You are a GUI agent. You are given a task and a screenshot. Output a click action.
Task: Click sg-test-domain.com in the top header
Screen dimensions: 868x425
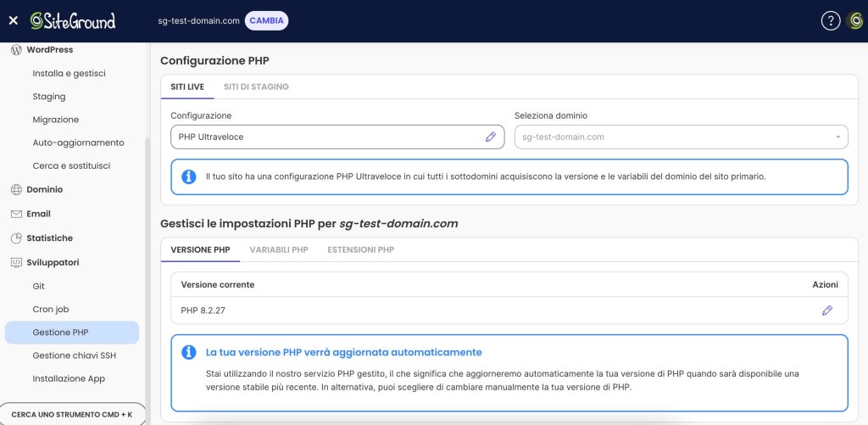coord(198,21)
